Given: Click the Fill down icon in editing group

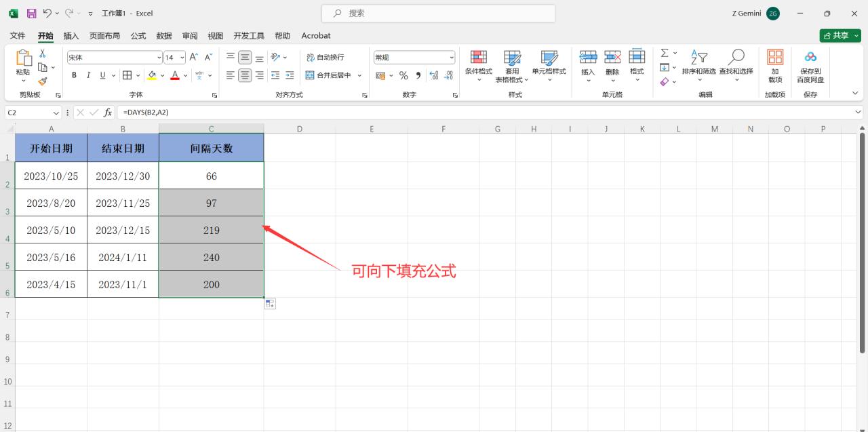Looking at the screenshot, I should coord(665,67).
